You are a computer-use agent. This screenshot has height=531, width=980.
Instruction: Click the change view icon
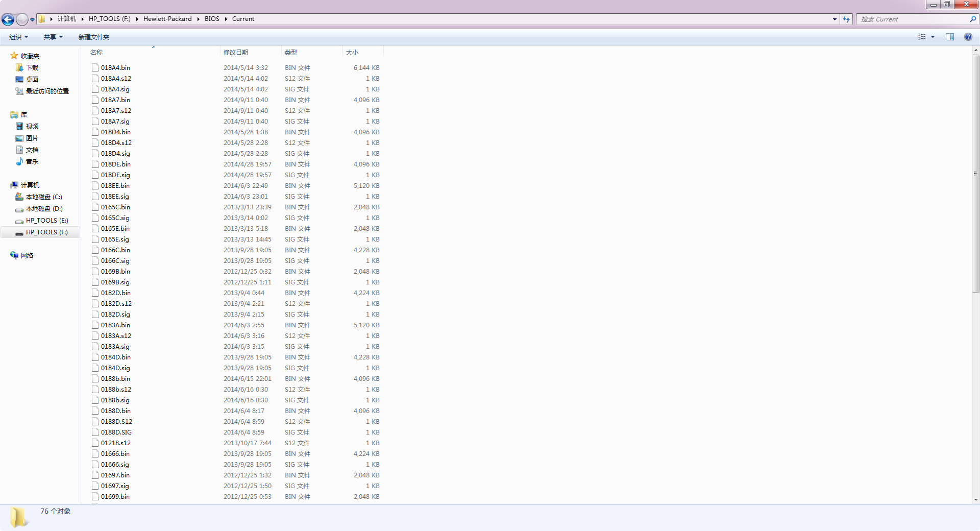pyautogui.click(x=921, y=37)
